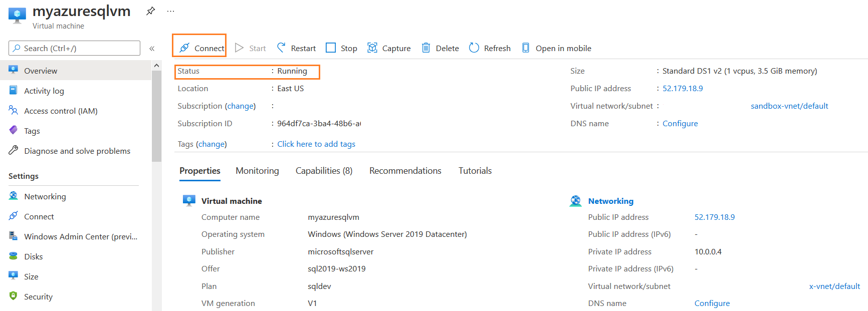868x311 pixels.
Task: Click the Capture icon
Action: click(372, 48)
